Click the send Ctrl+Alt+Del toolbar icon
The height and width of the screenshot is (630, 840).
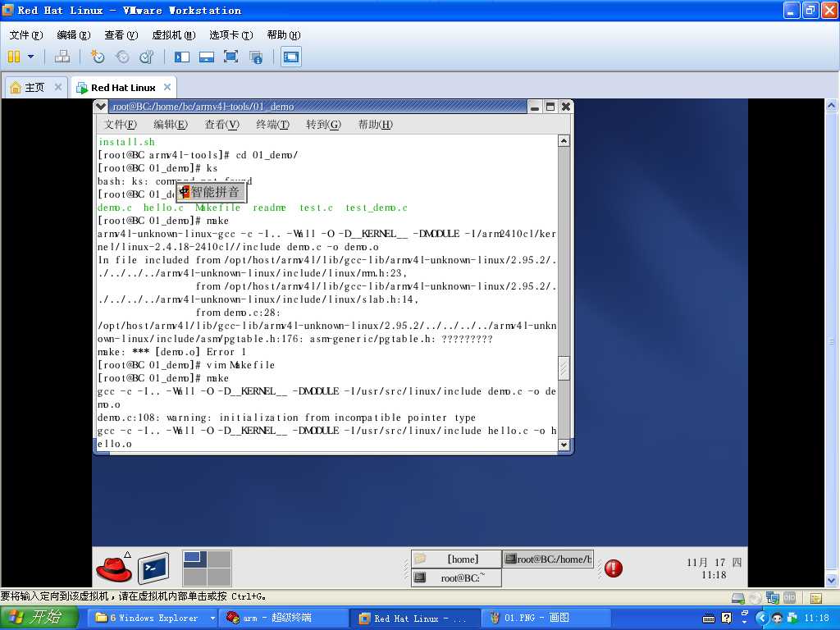(x=62, y=57)
